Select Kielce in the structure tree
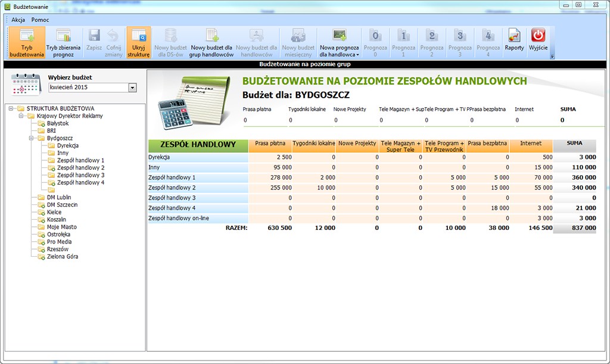This screenshot has width=610, height=364. coord(54,212)
